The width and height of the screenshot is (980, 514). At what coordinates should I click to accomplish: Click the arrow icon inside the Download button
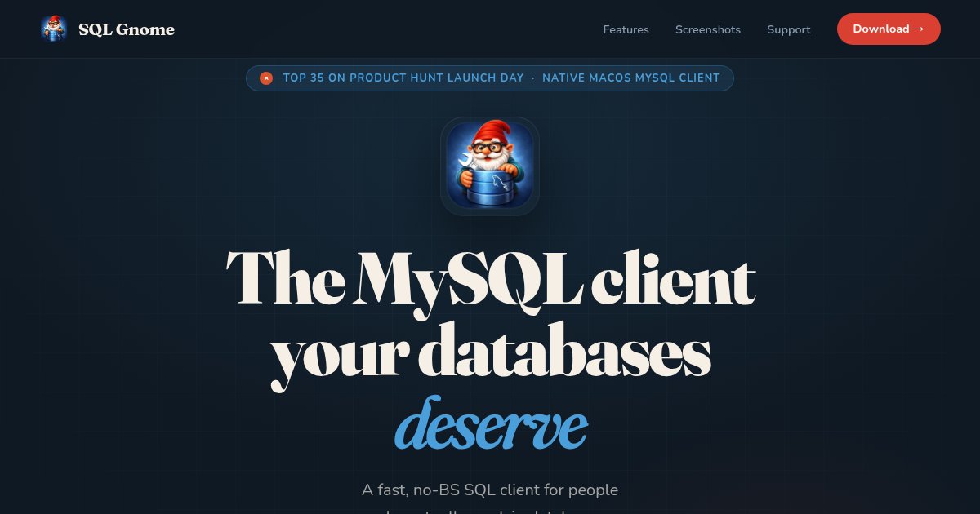(919, 29)
